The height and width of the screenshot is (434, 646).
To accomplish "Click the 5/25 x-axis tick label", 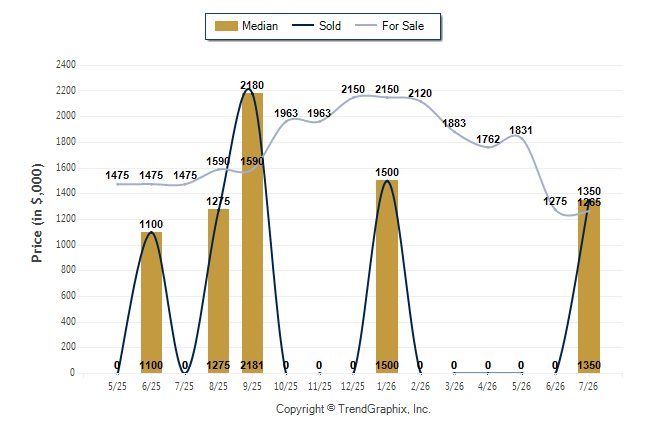I will [117, 387].
